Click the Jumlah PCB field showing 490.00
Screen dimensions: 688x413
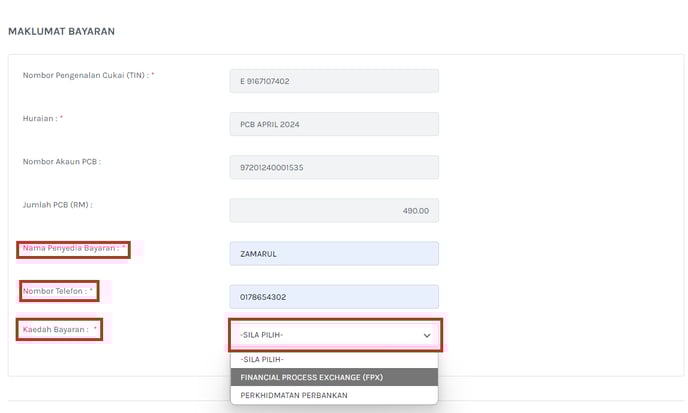pyautogui.click(x=334, y=210)
